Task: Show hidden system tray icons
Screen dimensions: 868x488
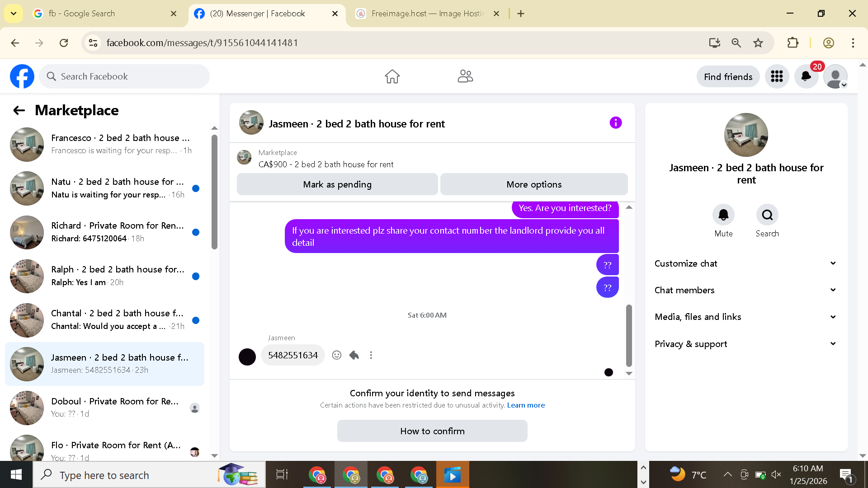Action: pos(727,474)
